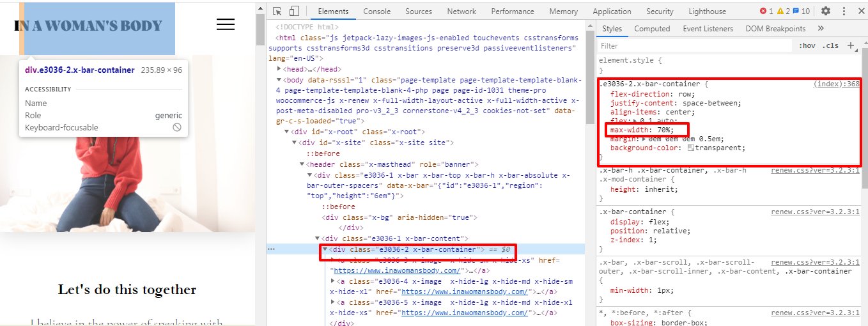
Task: Expand the flex shorthand property triangle
Action: pos(634,121)
